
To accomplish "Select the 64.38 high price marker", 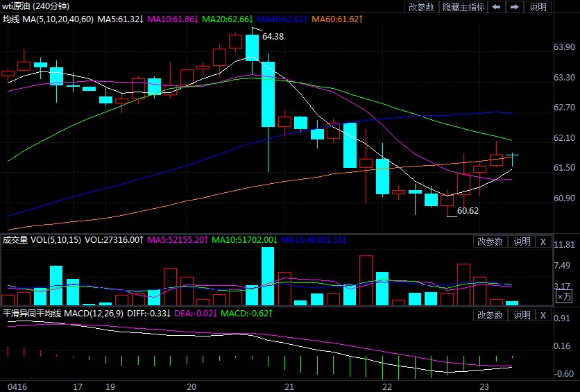I will (x=273, y=37).
